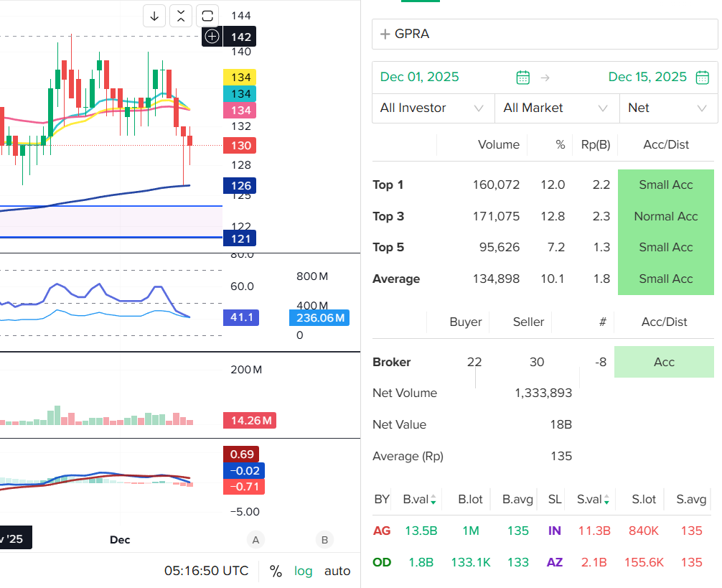Open the start date calendar icon

tap(523, 78)
